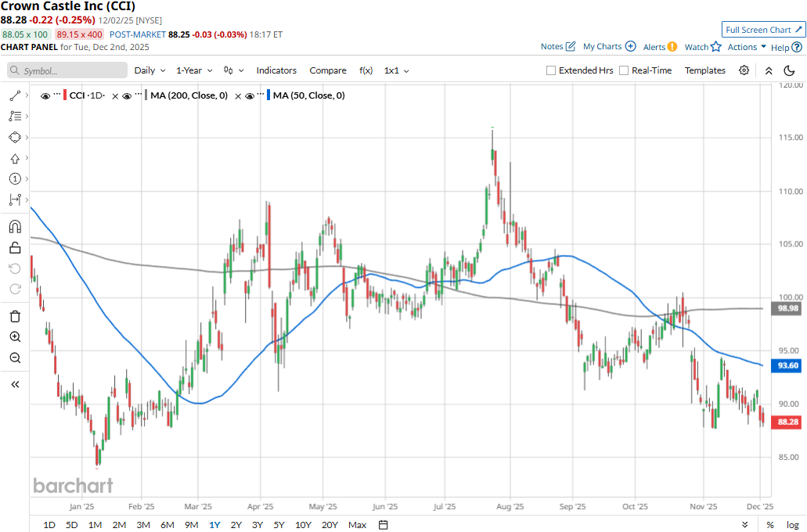Open Help question mark
Image resolution: width=807 pixels, height=532 pixels.
[797, 48]
